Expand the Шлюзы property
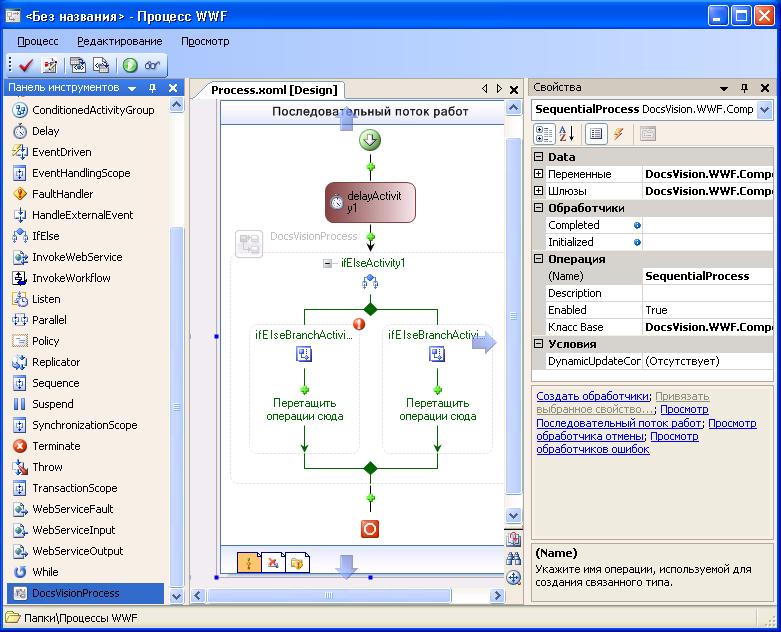 click(538, 191)
